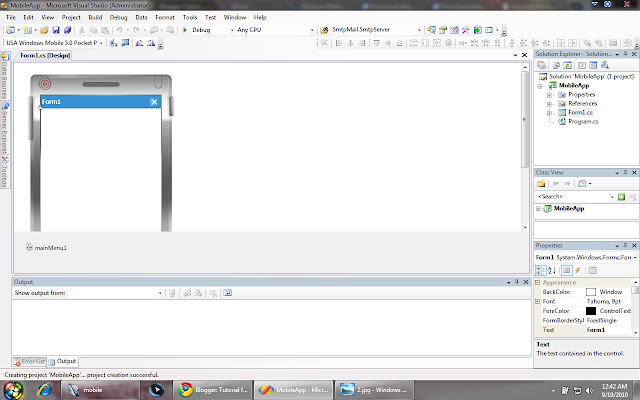Image resolution: width=640 pixels, height=400 pixels.
Task: Click the Open File folder icon
Action: (44, 30)
